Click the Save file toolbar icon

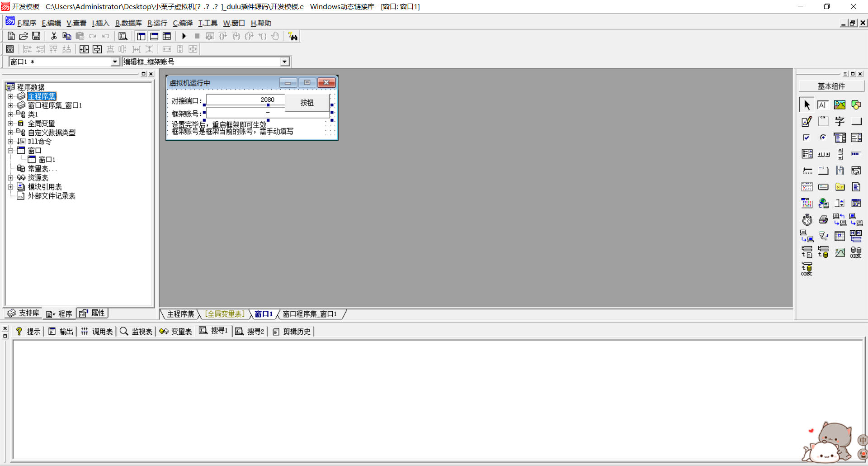[x=36, y=36]
